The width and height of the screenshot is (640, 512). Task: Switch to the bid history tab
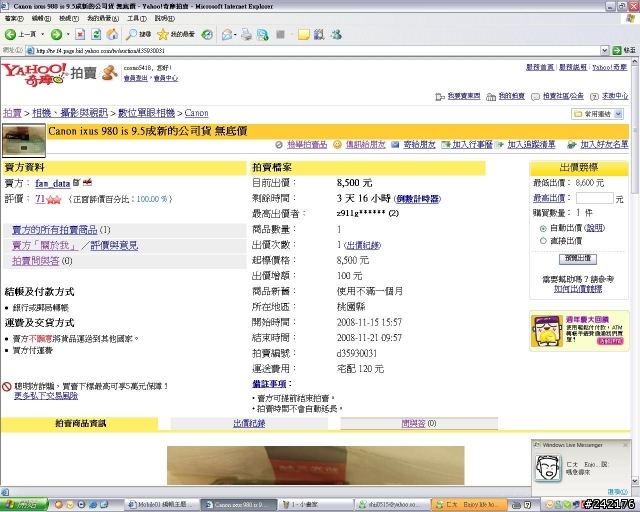[x=249, y=423]
